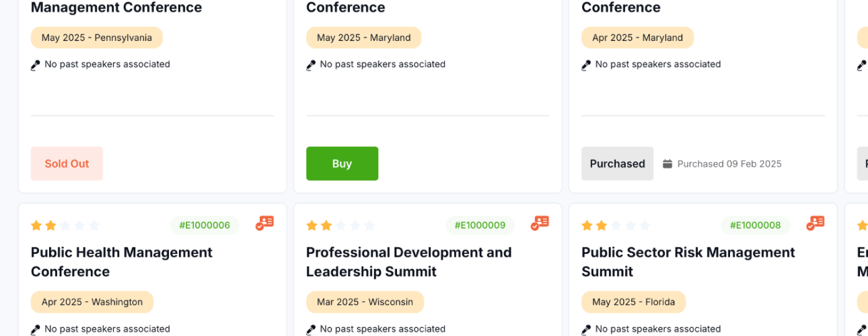
Task: Click the star rating on Public Sector Risk Management Summit
Action: tap(616, 226)
